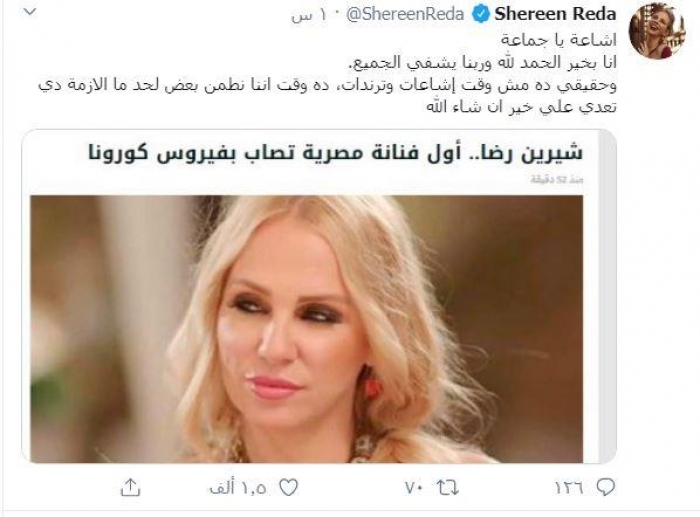Click the likes count ١,٥ ألف
The height and width of the screenshot is (517, 700).
(238, 488)
